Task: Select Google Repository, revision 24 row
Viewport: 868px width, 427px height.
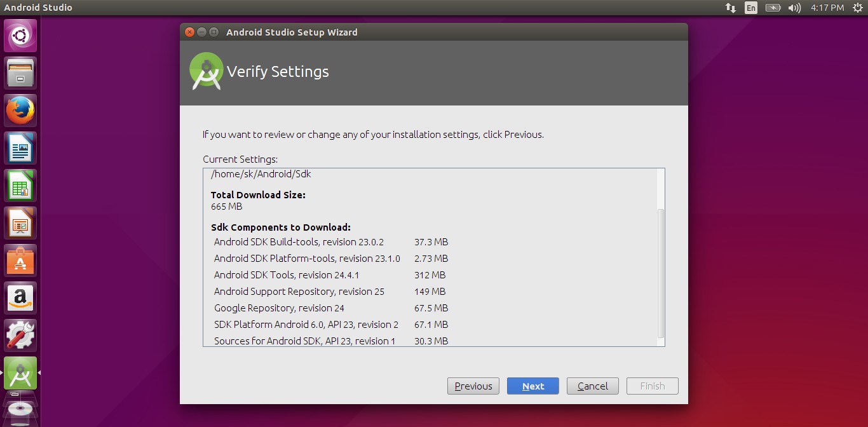Action: pos(331,308)
